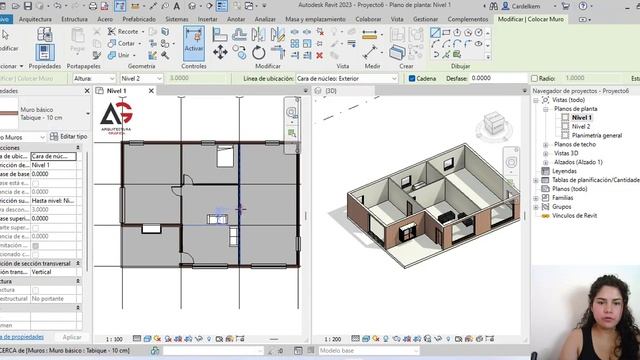The image size is (640, 360).
Task: Open the Insertar ribbon tab
Action: coord(208,19)
